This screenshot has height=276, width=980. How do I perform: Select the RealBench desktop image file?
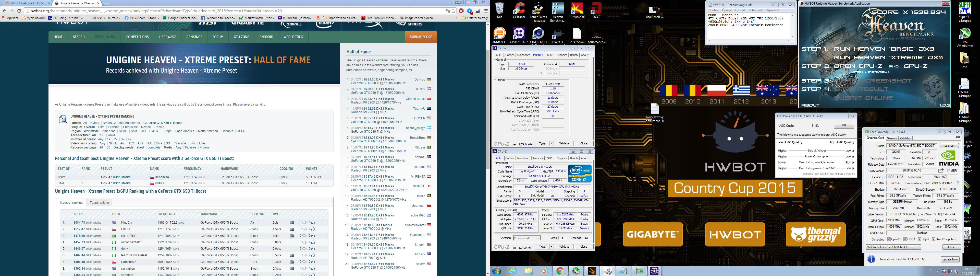pyautogui.click(x=654, y=13)
